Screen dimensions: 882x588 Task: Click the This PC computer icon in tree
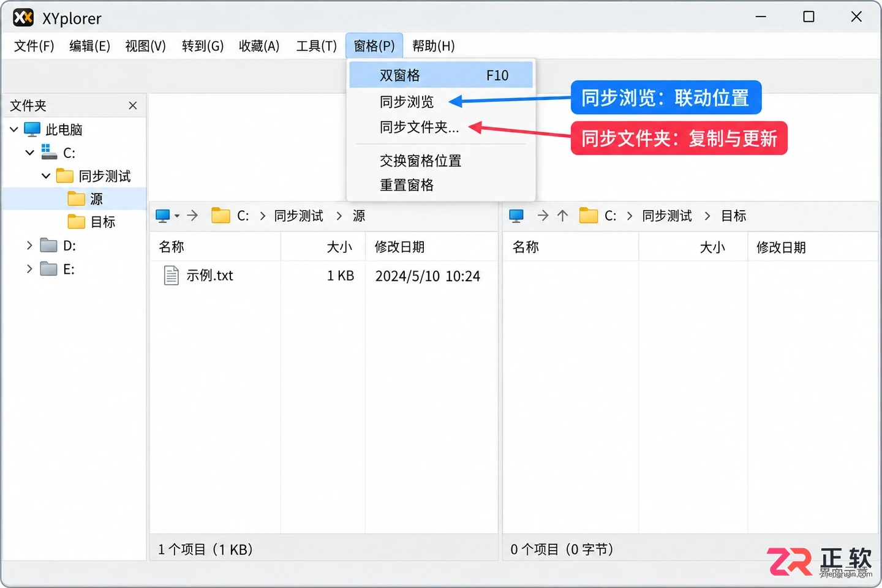32,129
